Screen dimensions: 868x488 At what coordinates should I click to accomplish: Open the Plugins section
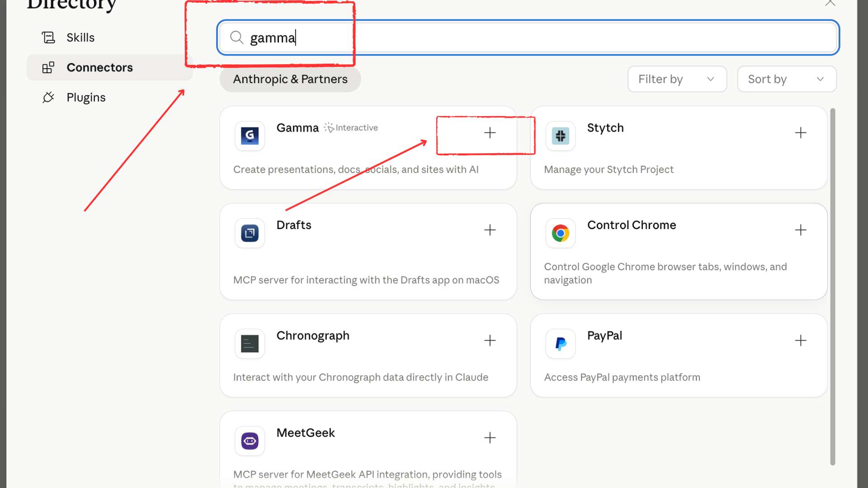[x=86, y=98]
